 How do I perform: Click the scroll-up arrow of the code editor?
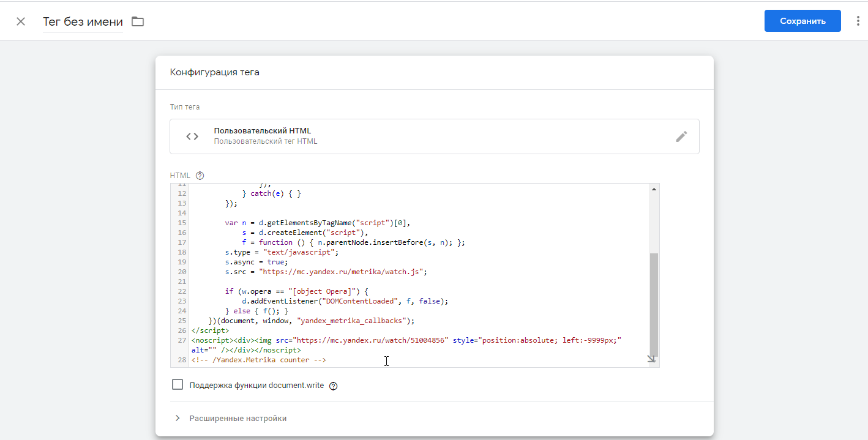pyautogui.click(x=654, y=189)
